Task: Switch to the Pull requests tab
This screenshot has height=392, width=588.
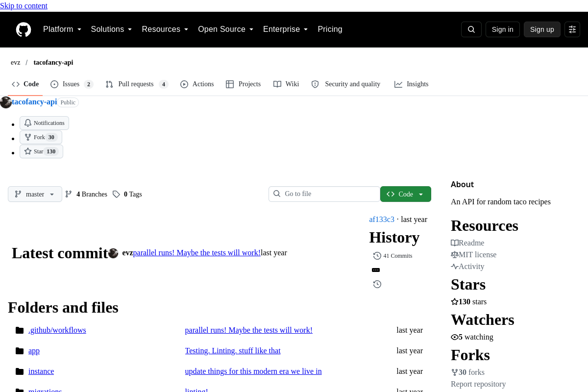Action: [x=137, y=84]
